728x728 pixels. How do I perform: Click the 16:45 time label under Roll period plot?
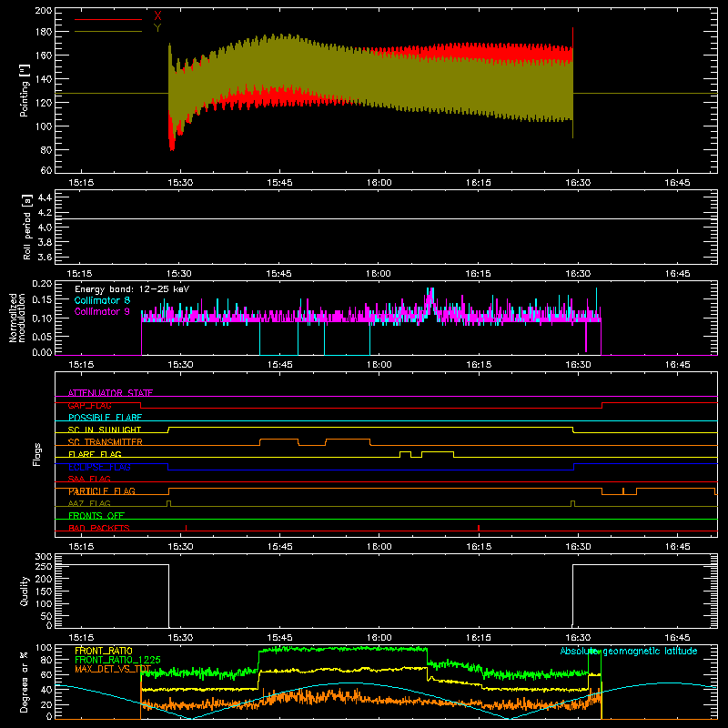coord(677,274)
